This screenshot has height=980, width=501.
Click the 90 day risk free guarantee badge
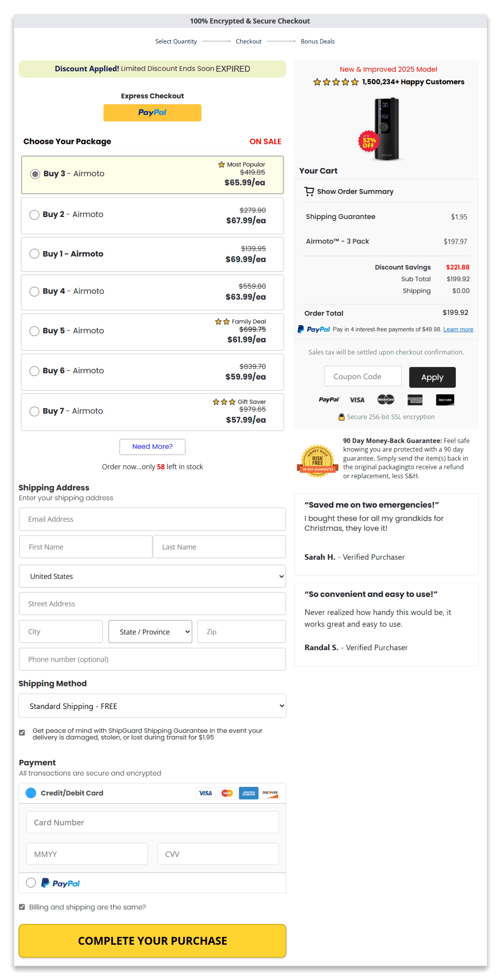coord(318,461)
